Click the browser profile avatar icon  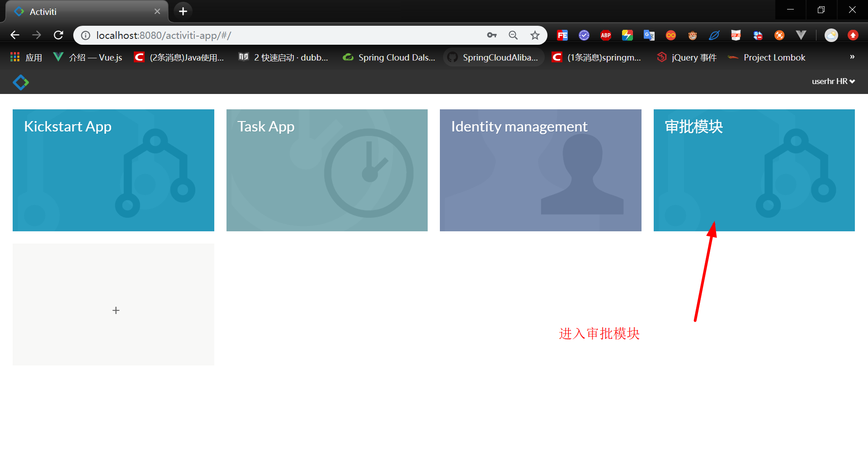(x=831, y=35)
